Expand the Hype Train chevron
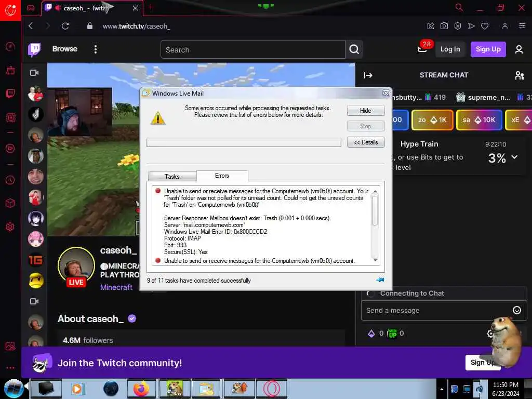 [514, 157]
